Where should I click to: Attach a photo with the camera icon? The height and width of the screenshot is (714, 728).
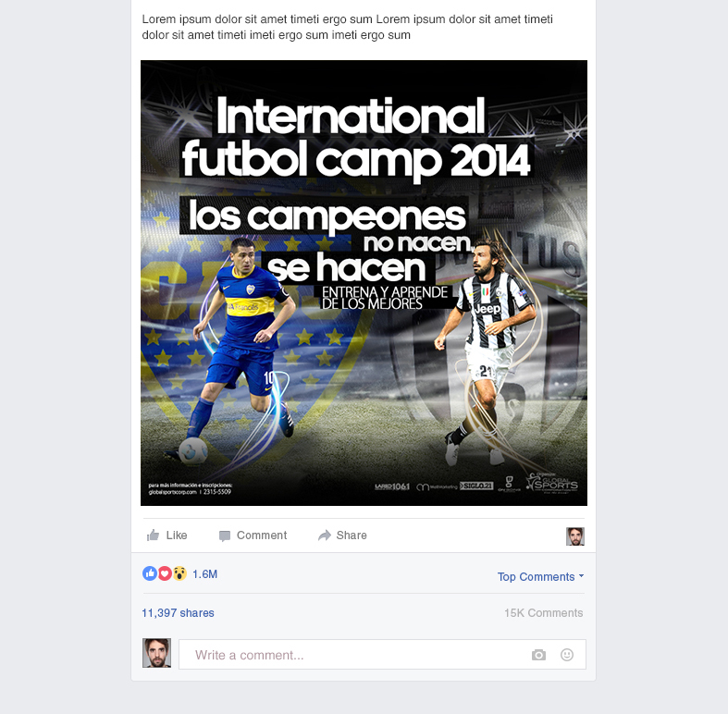(538, 655)
